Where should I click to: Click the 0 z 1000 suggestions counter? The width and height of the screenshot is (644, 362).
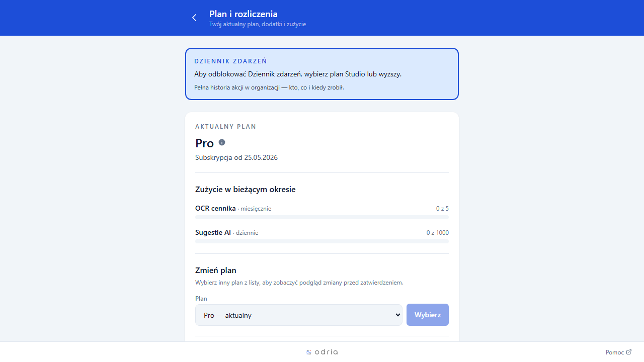coord(438,233)
